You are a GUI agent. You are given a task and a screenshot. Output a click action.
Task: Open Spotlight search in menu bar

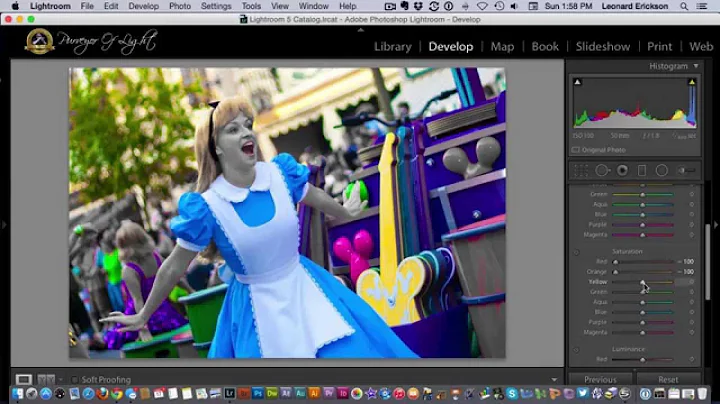point(684,6)
